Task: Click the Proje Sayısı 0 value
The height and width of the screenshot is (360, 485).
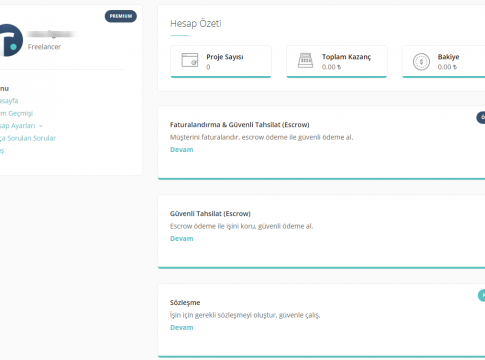Action: [x=208, y=67]
